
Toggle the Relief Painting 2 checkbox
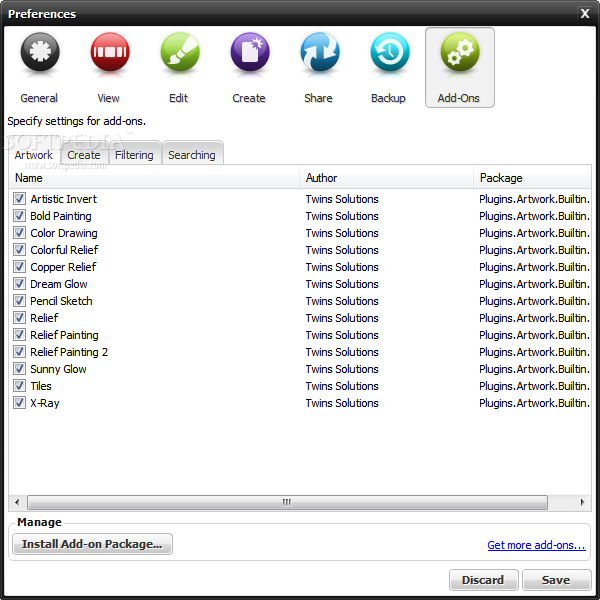point(20,352)
